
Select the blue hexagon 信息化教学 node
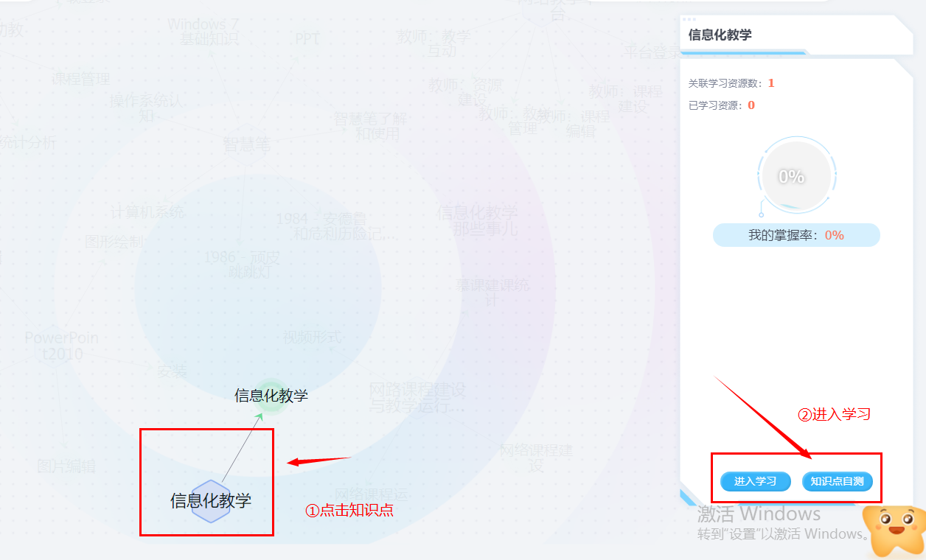pyautogui.click(x=211, y=501)
